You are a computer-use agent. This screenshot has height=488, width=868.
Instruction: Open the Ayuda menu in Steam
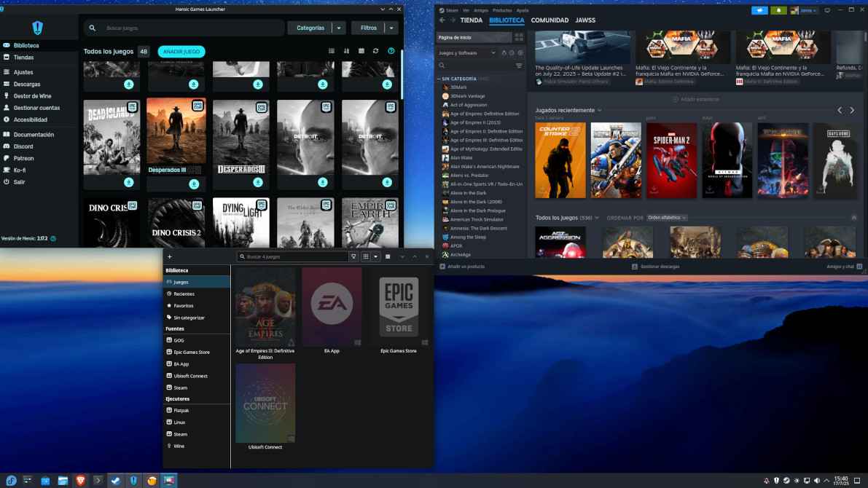tap(523, 10)
